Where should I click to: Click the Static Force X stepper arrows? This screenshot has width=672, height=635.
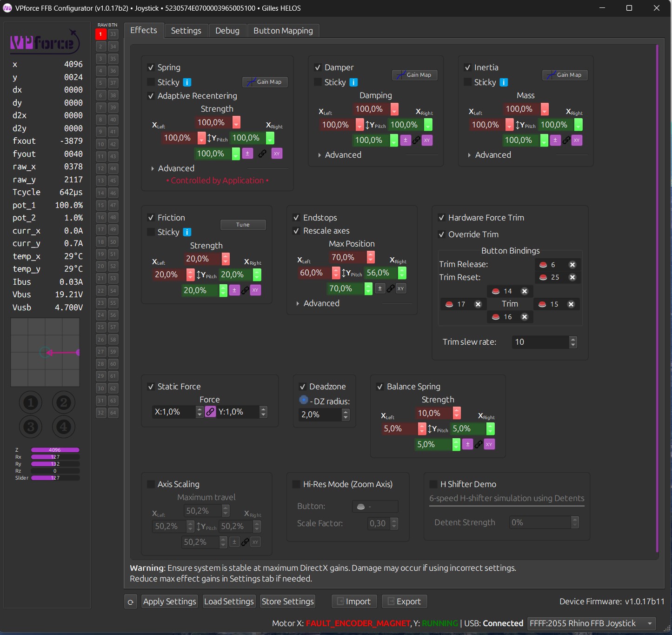coord(200,412)
